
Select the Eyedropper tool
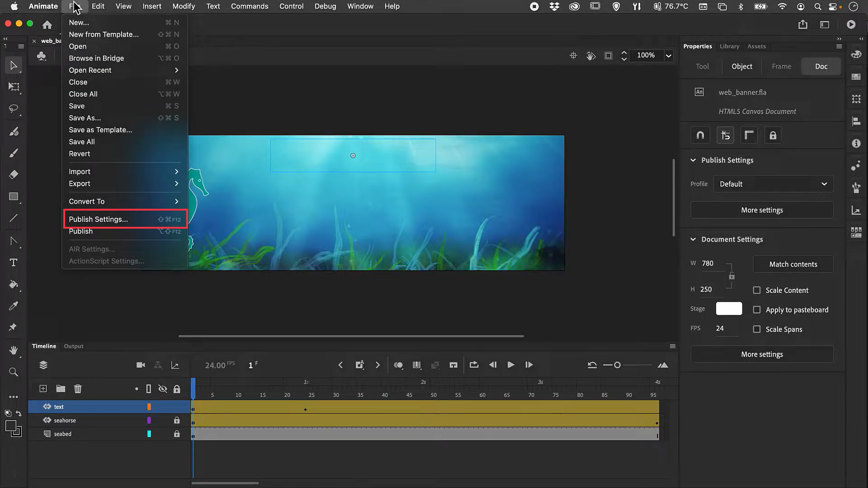tap(14, 306)
